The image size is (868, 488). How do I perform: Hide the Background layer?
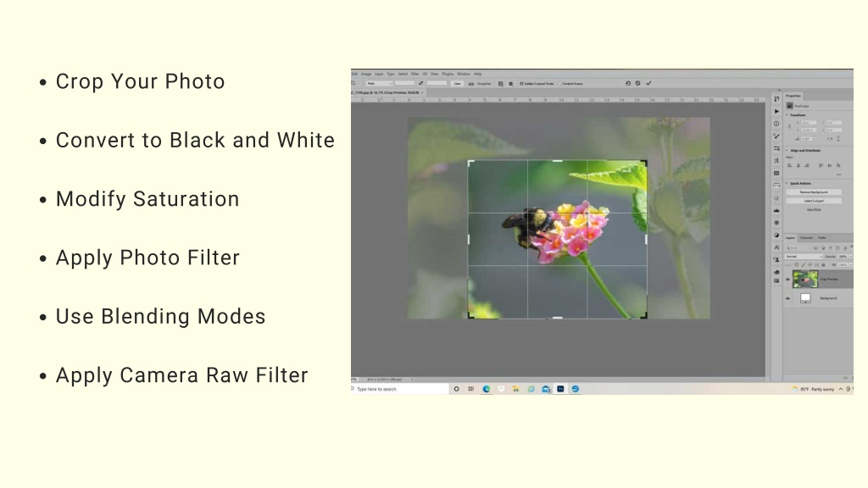[787, 298]
